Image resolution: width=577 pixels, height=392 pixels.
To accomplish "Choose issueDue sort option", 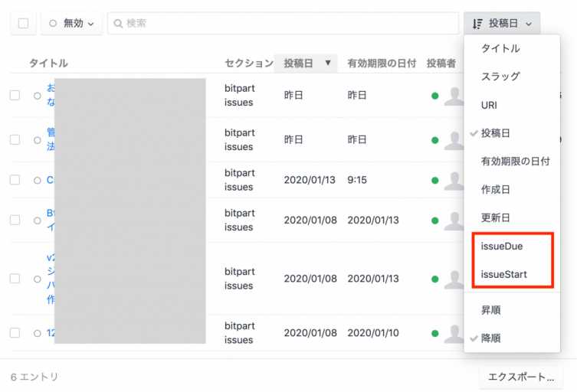I will pyautogui.click(x=502, y=246).
